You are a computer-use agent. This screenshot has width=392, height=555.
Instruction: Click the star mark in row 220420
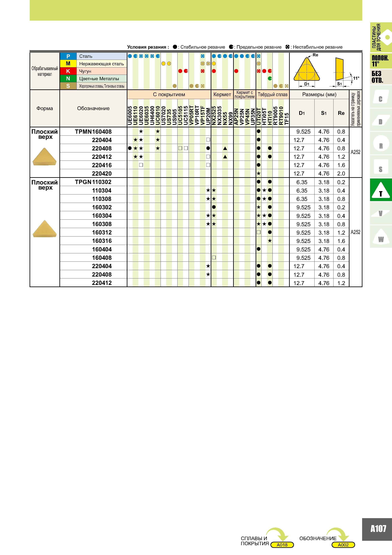[x=259, y=173]
